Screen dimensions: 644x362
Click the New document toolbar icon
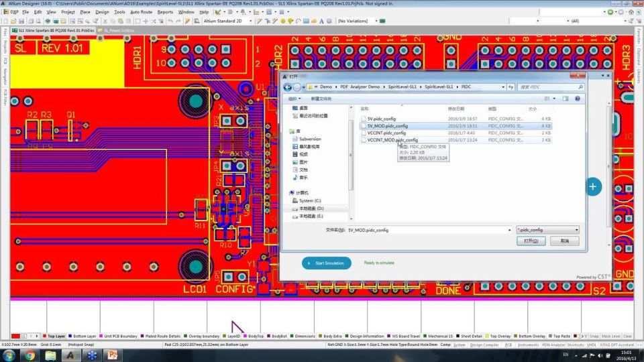point(6,21)
